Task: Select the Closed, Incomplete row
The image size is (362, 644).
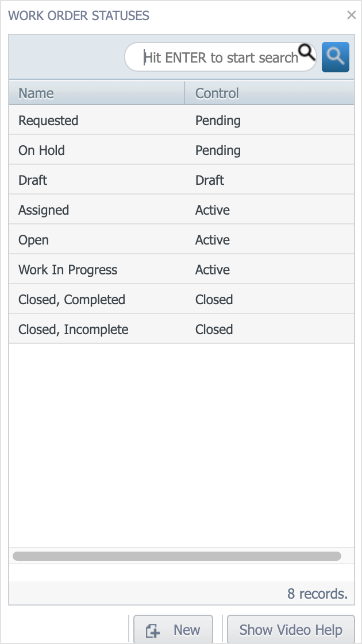Action: (182, 329)
